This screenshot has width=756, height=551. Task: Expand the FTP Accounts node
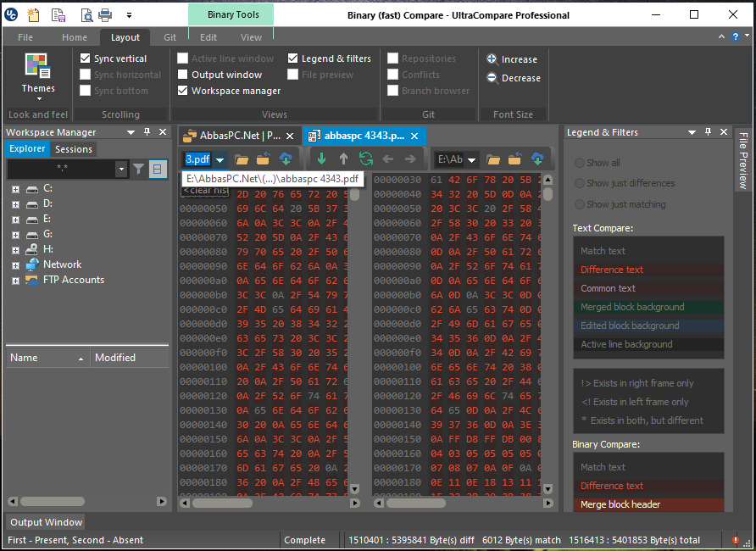pos(15,281)
